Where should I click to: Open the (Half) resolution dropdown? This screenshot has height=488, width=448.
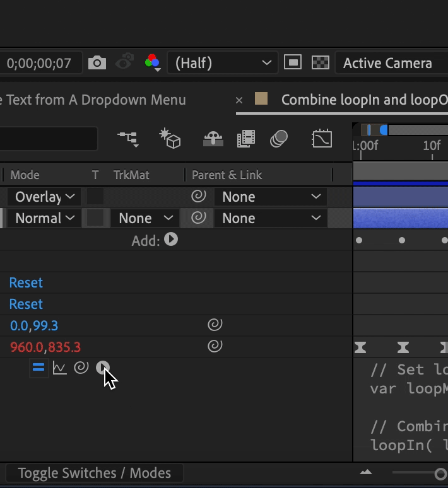coord(223,63)
